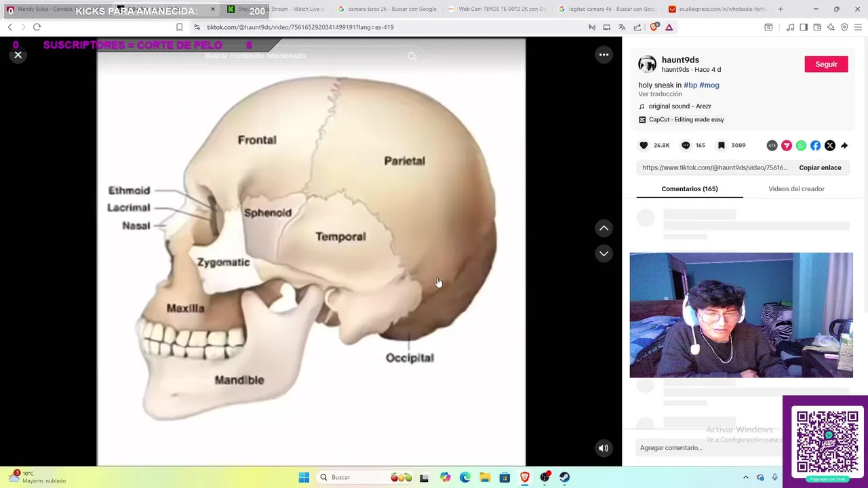
Task: Click the Brave Rewards triangle icon
Action: pos(669,27)
